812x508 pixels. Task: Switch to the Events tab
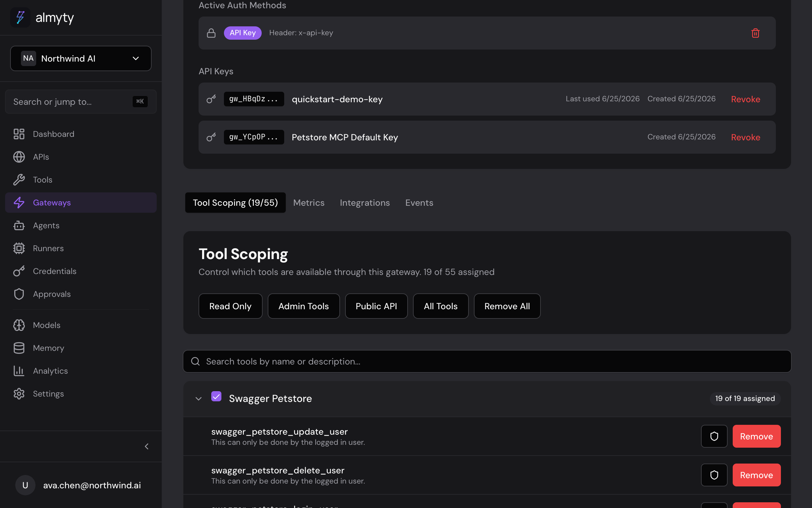coord(419,203)
